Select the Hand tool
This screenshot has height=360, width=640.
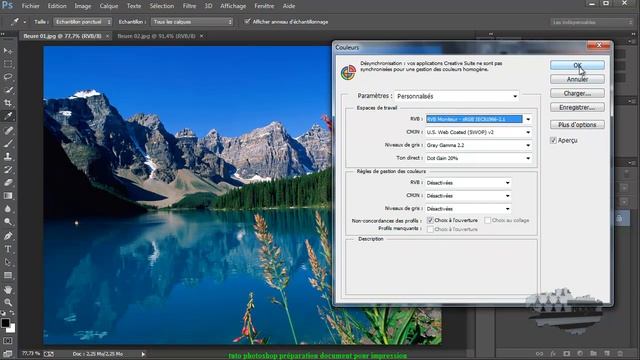[8, 289]
